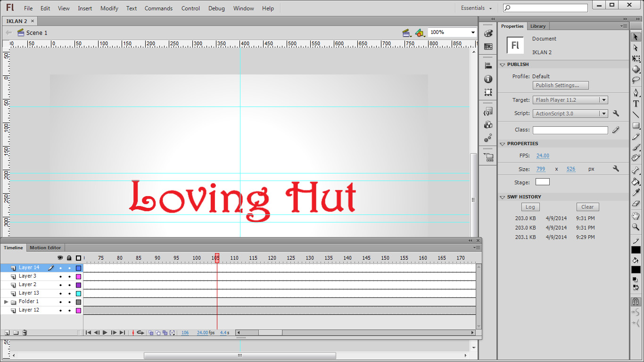Switch to the Library tab
This screenshot has width=644, height=362.
(537, 26)
